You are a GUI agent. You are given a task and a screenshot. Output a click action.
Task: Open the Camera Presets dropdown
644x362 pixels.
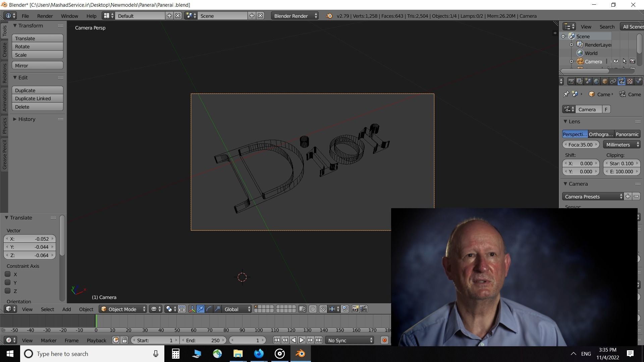593,197
